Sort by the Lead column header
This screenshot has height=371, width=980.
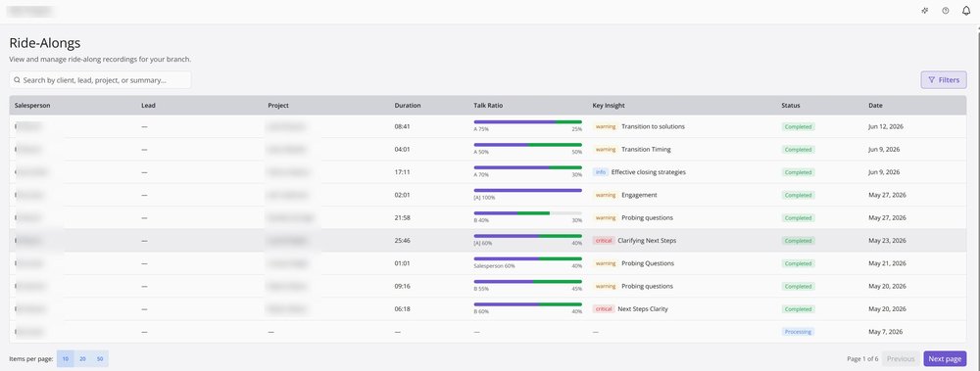(x=148, y=106)
